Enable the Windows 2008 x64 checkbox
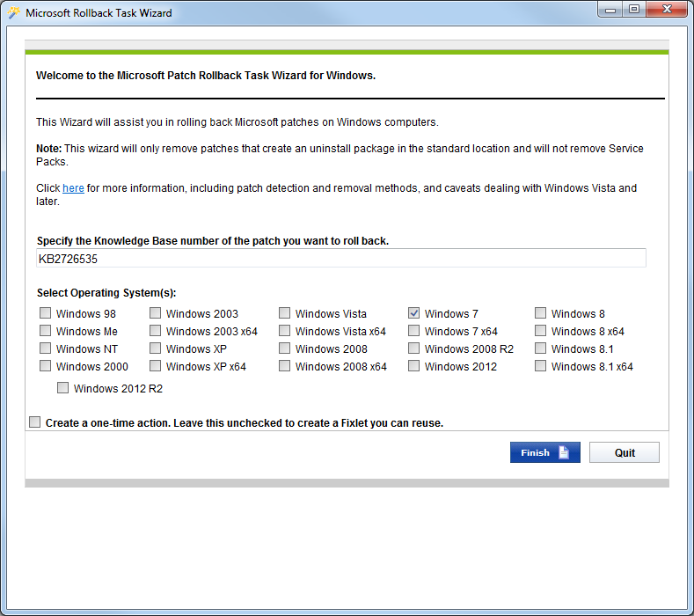The height and width of the screenshot is (616, 694). (x=285, y=366)
